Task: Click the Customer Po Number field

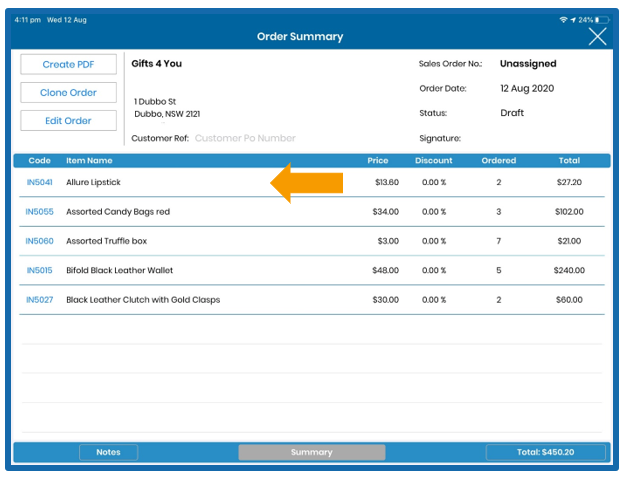Action: [245, 138]
